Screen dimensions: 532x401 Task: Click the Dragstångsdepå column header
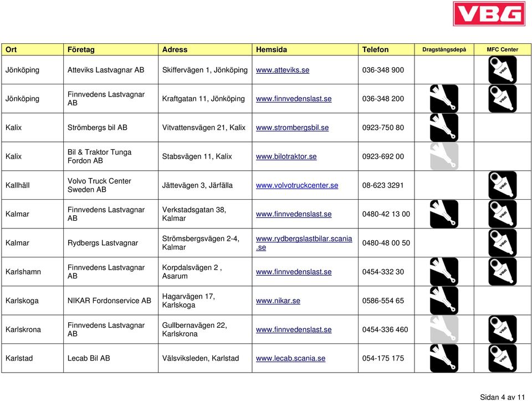click(x=444, y=49)
